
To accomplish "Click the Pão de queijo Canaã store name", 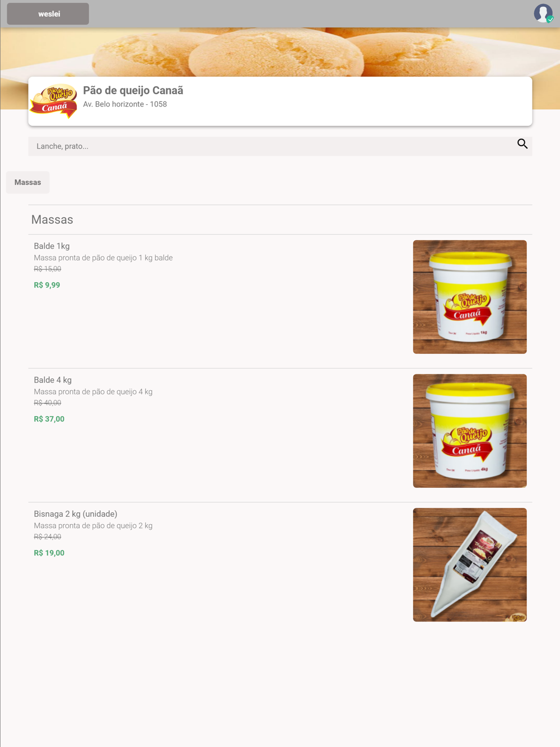I will pos(133,90).
